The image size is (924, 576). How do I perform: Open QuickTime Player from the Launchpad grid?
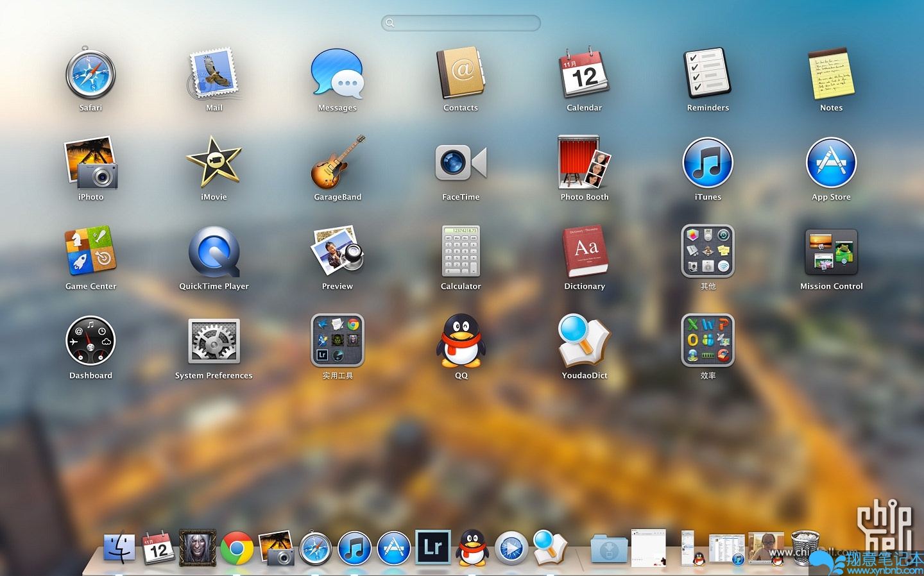pyautogui.click(x=214, y=251)
